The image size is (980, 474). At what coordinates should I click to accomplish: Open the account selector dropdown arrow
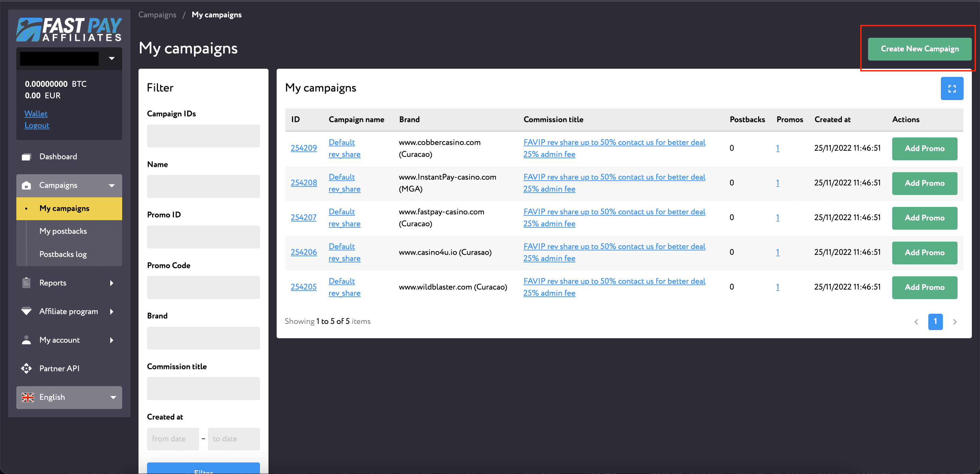click(112, 59)
